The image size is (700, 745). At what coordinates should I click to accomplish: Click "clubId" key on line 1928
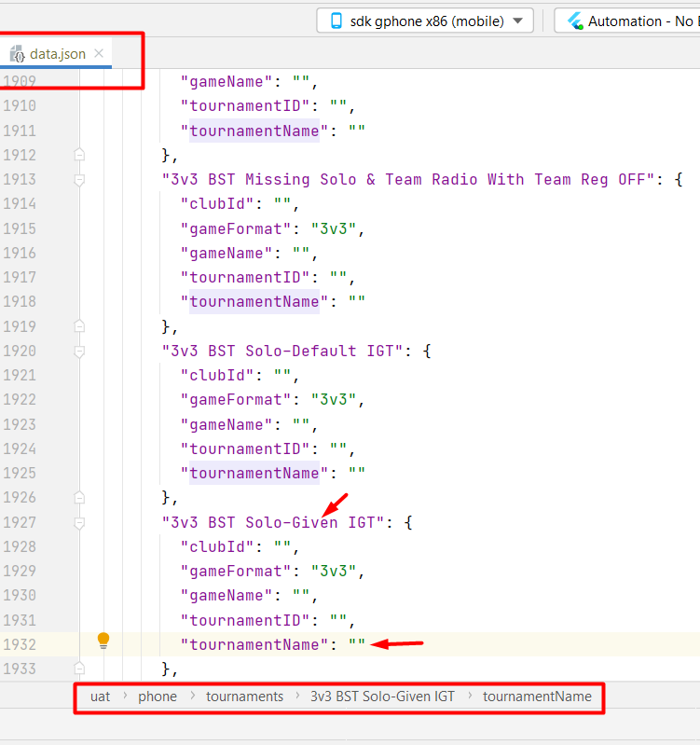tap(217, 547)
